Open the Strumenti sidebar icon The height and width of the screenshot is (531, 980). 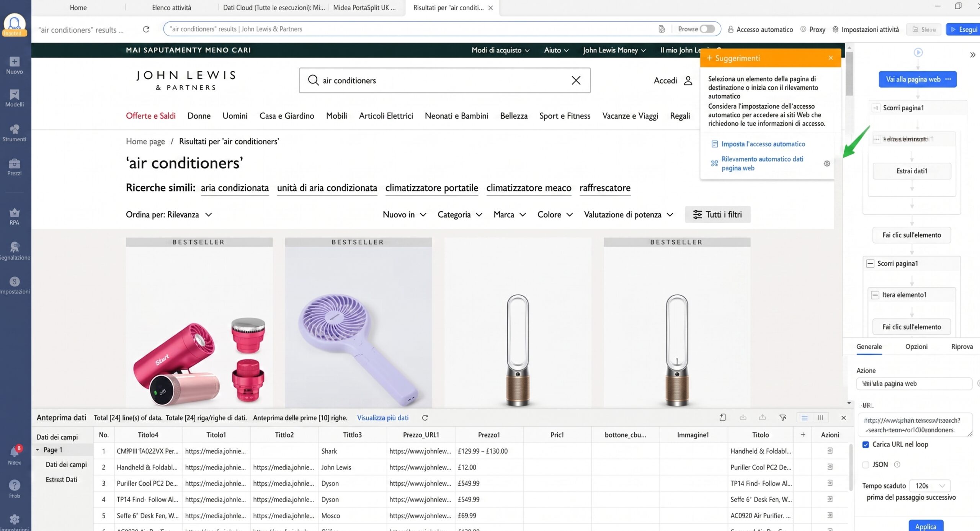(15, 133)
